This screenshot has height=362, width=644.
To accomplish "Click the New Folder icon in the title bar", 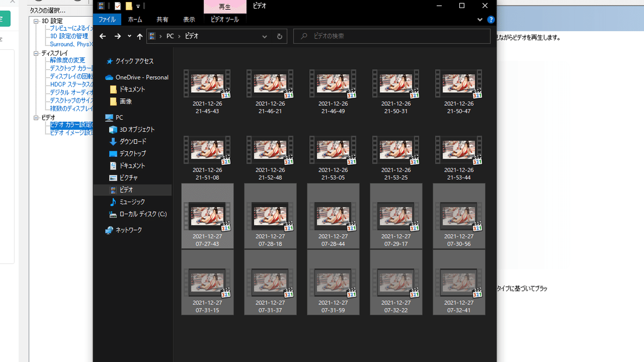I will [129, 6].
